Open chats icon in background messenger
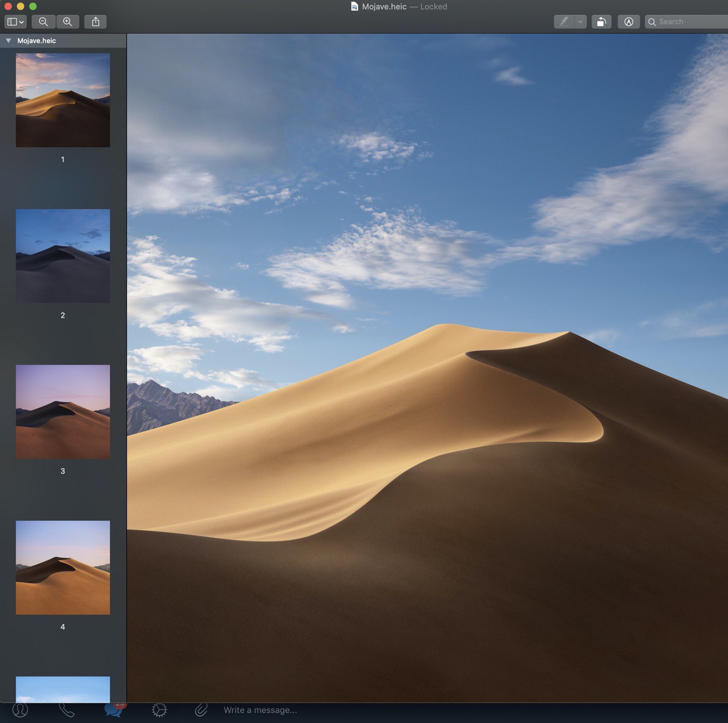This screenshot has width=728, height=723. pyautogui.click(x=113, y=710)
